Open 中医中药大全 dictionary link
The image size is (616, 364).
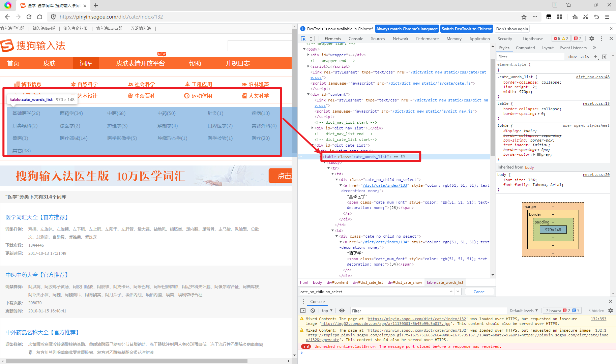[37, 275]
